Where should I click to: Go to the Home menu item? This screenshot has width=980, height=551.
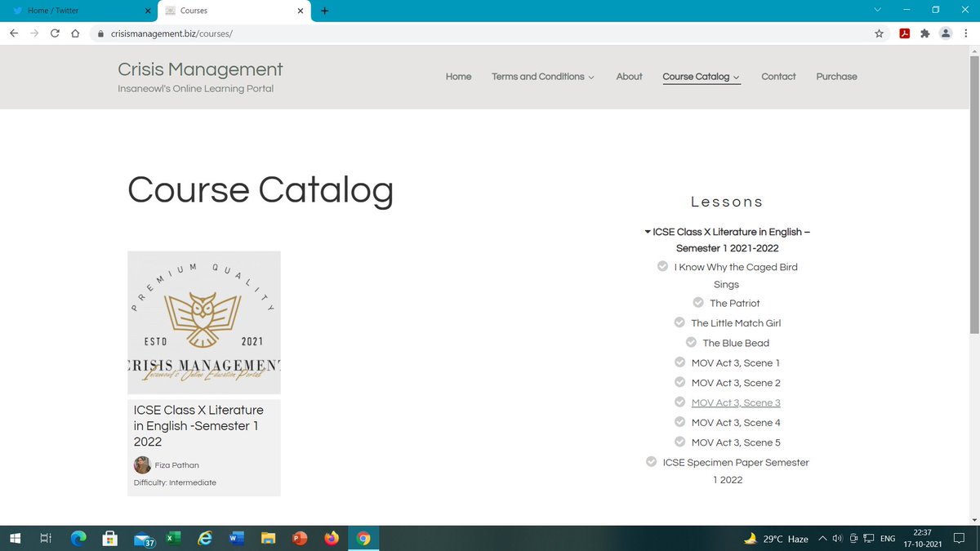pos(458,77)
